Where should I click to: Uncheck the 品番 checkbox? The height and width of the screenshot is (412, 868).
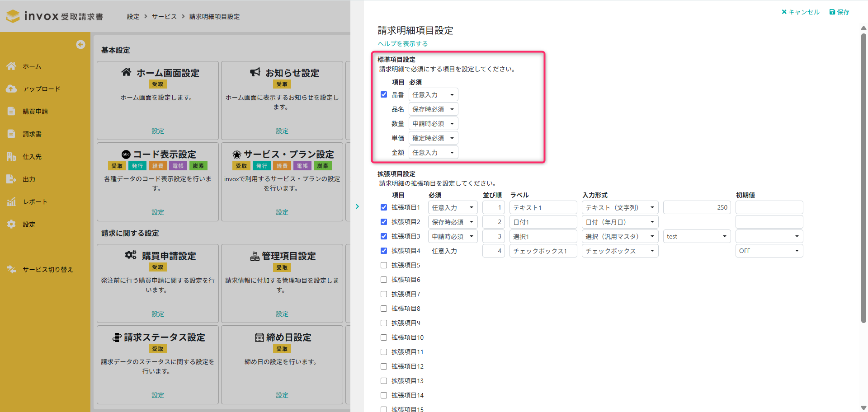[x=384, y=94]
